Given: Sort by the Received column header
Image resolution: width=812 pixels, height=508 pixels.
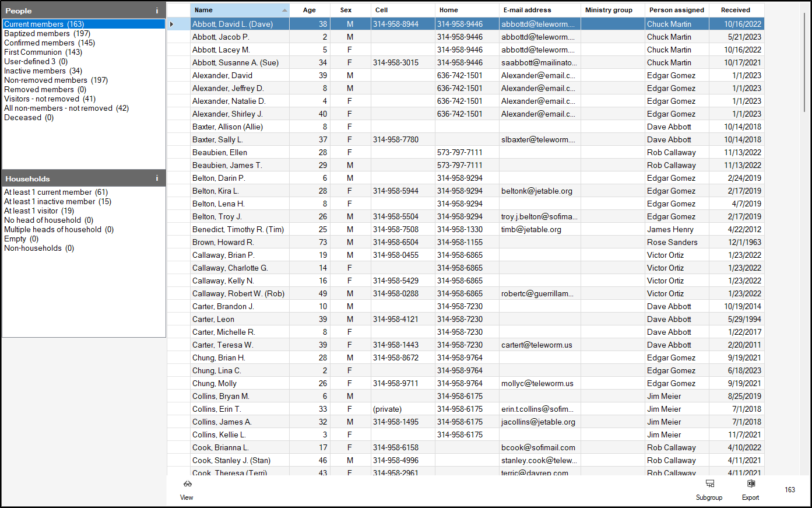Looking at the screenshot, I should coord(735,10).
